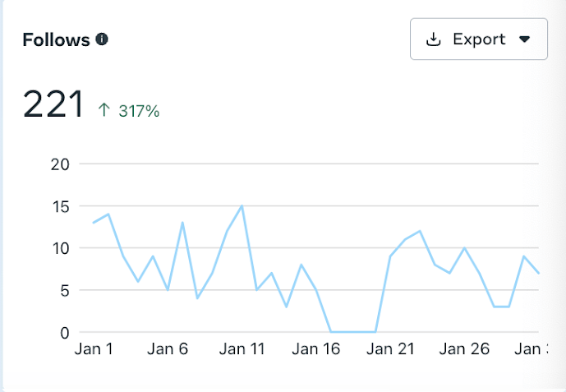Select the Jan 21 axis label
Screen dimensions: 566x392
(x=390, y=349)
